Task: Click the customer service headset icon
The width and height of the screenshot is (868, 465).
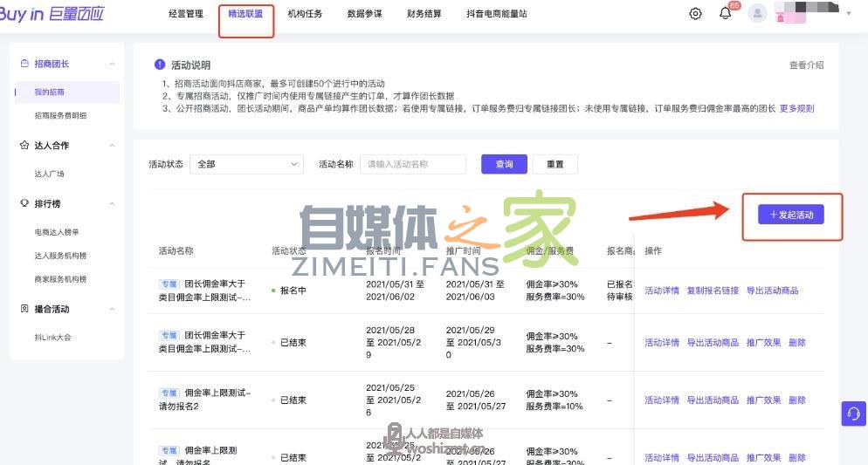Action: click(853, 414)
